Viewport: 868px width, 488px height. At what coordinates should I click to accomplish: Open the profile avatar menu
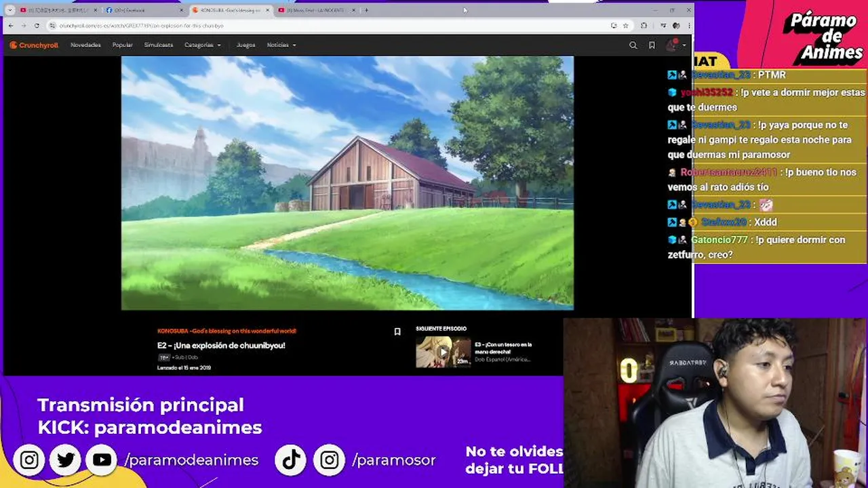tap(672, 45)
